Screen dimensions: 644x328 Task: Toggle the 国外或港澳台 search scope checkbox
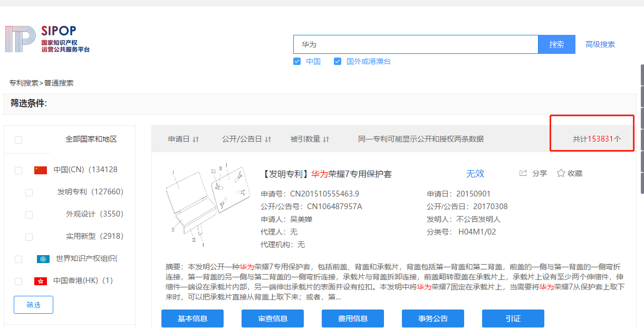338,62
